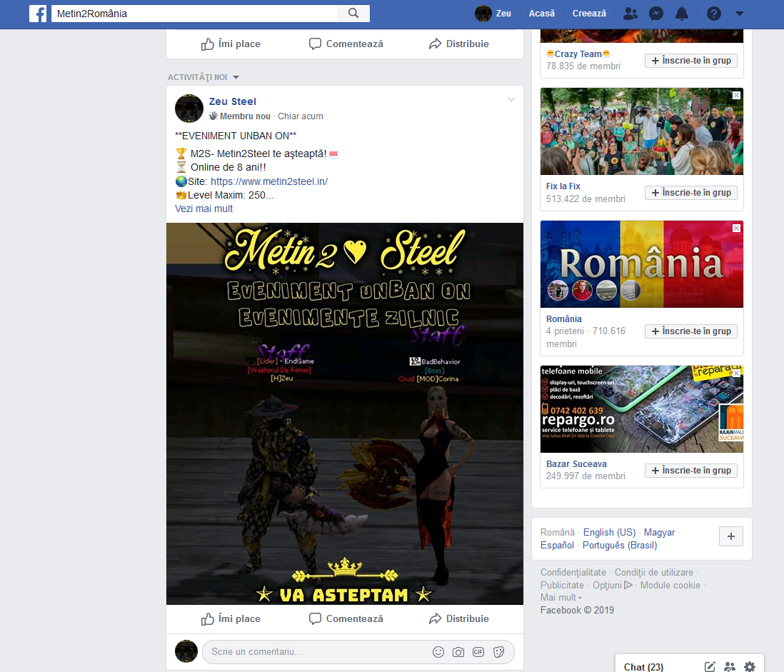Open the Creează menu
This screenshot has height=672, width=784.
(x=589, y=14)
